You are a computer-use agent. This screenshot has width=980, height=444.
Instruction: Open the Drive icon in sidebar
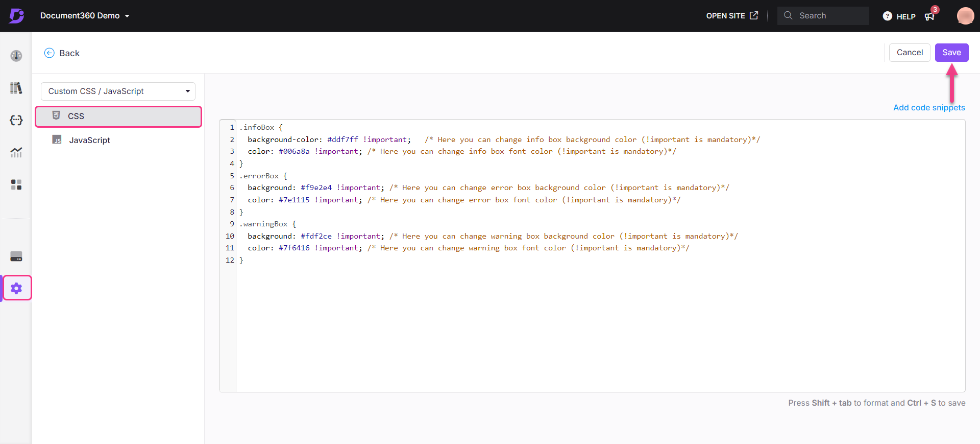[16, 256]
